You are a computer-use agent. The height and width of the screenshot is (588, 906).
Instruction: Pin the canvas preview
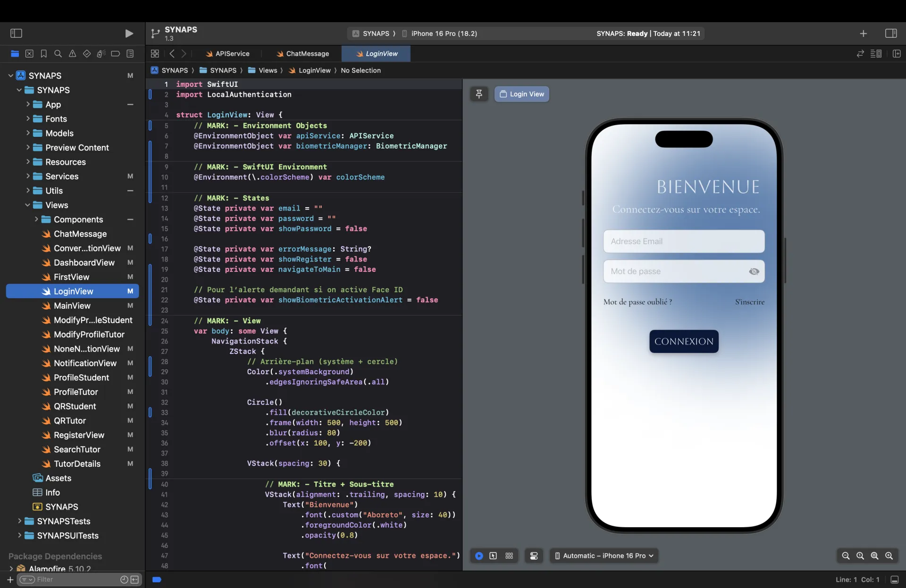(x=479, y=94)
